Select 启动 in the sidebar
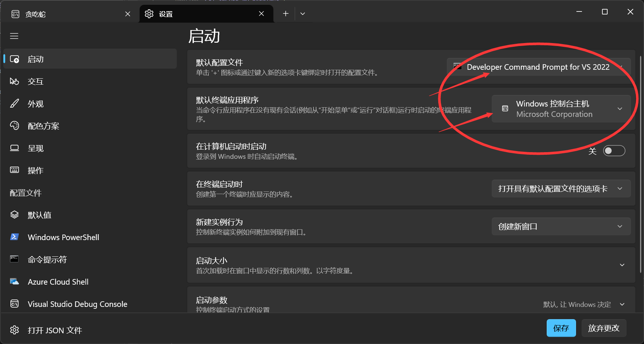Image resolution: width=644 pixels, height=344 pixels. click(x=90, y=59)
